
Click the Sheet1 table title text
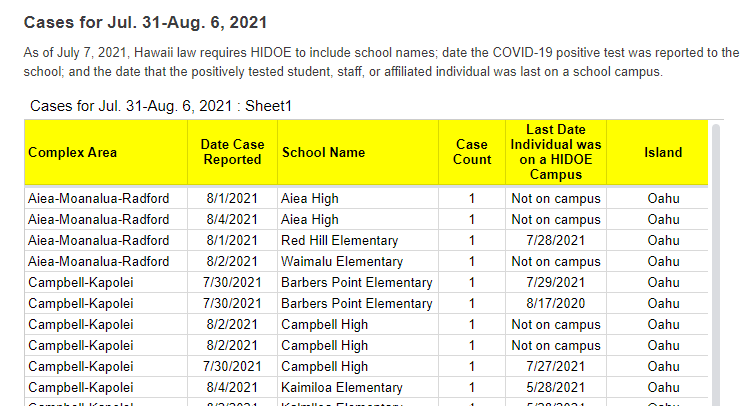click(x=161, y=106)
